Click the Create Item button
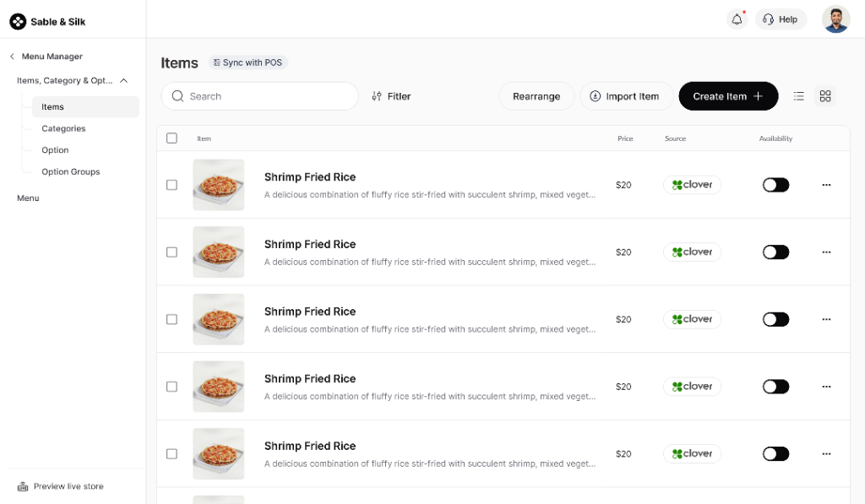Image resolution: width=865 pixels, height=504 pixels. pos(728,96)
